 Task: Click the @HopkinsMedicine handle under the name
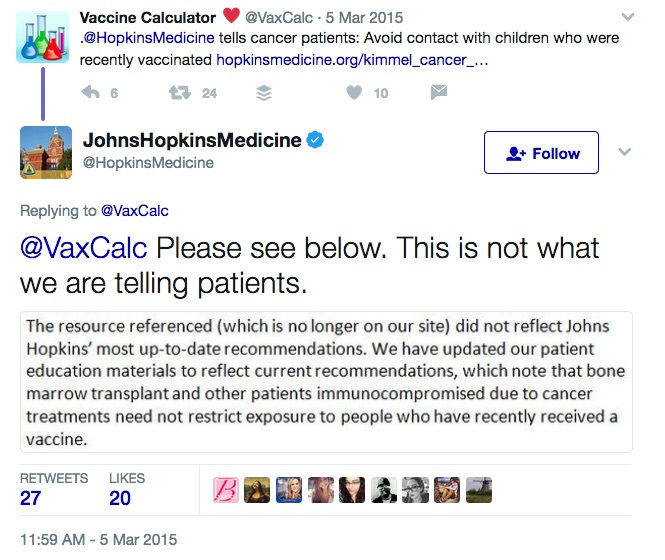point(148,163)
